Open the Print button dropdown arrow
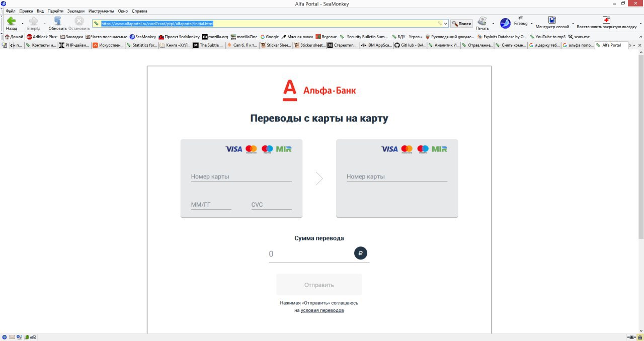Image resolution: width=644 pixels, height=341 pixels. (x=493, y=23)
